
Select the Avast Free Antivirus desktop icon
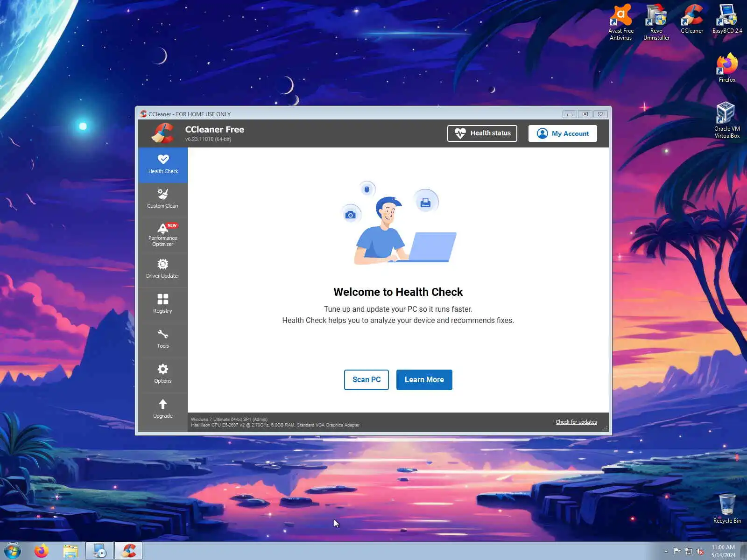click(x=621, y=22)
